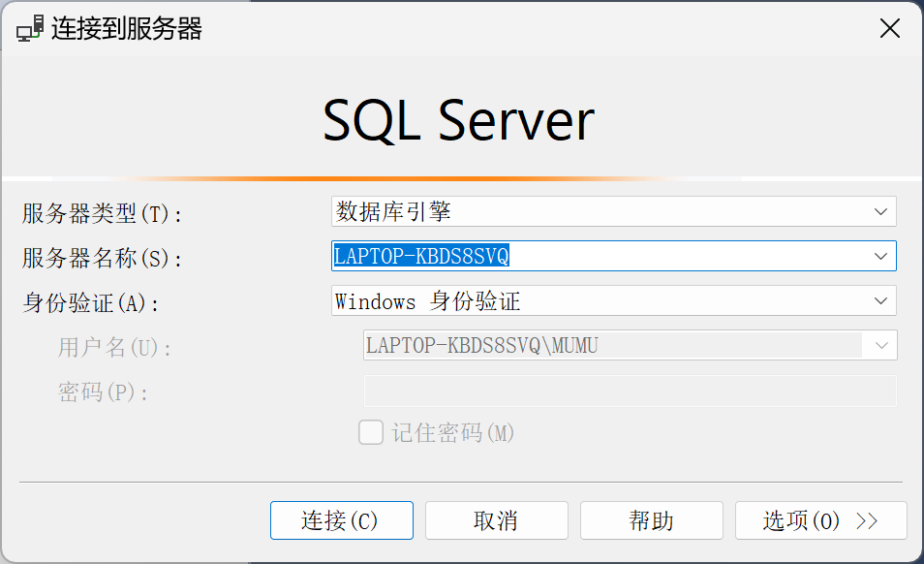Click the double-chevron icon on 选项 button

tap(867, 521)
